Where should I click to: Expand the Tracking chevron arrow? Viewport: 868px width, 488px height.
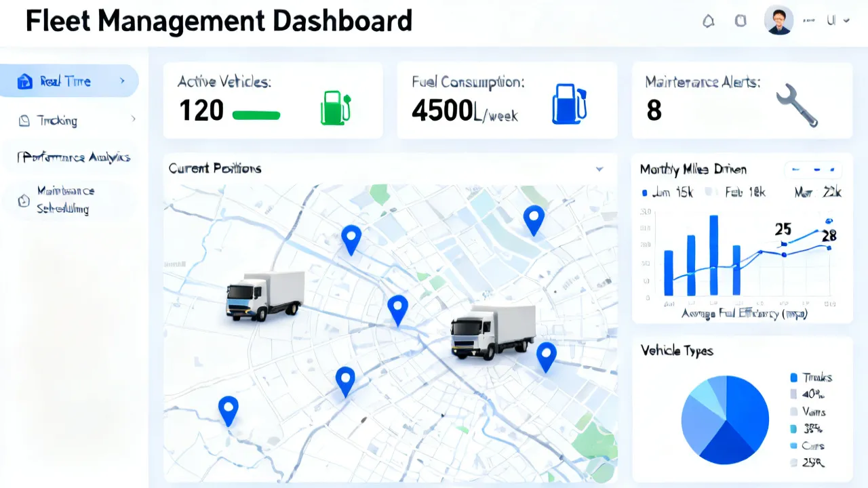[x=133, y=119]
